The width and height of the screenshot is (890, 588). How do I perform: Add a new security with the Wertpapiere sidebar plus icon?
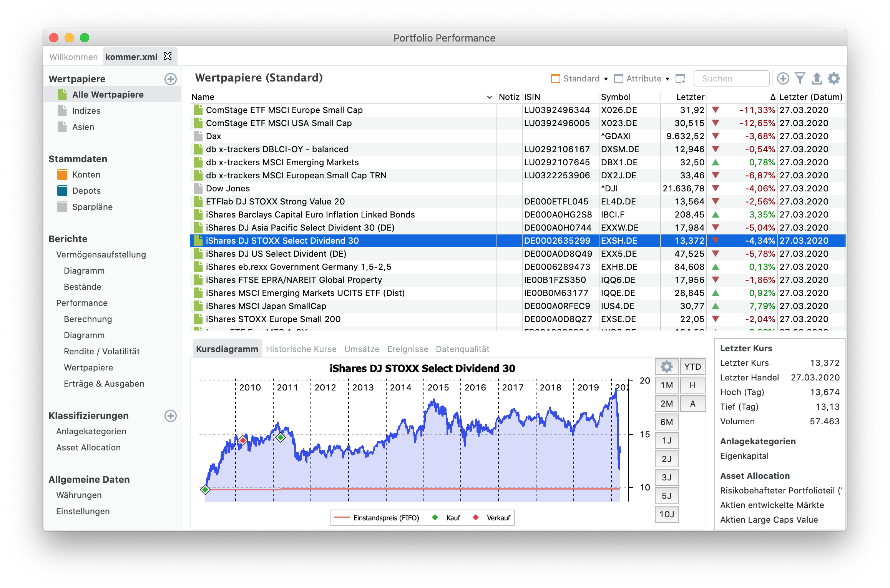[x=171, y=79]
